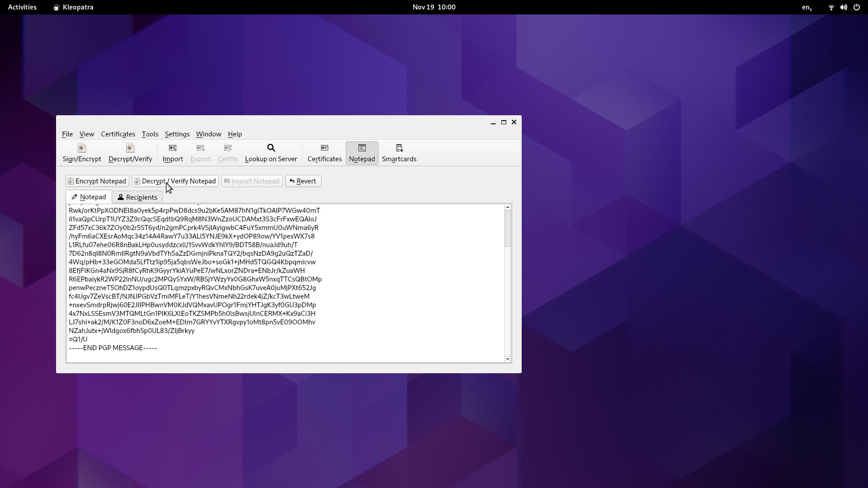Open the Settings menu
The width and height of the screenshot is (868, 488).
pos(176,134)
